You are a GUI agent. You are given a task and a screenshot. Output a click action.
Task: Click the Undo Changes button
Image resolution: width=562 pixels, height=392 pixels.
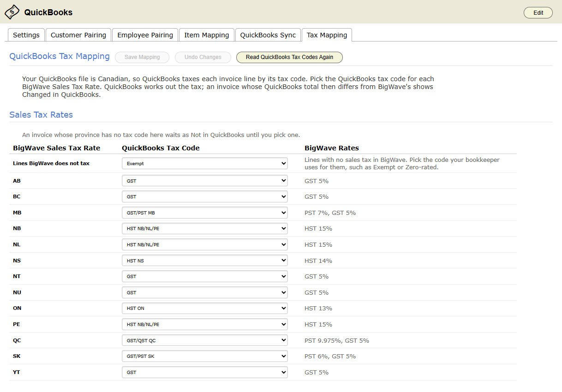click(x=203, y=57)
